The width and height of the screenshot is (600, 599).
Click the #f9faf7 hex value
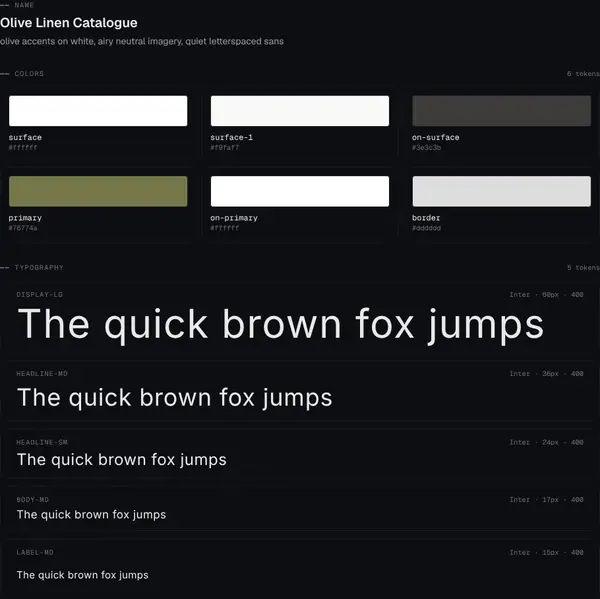[x=225, y=148]
